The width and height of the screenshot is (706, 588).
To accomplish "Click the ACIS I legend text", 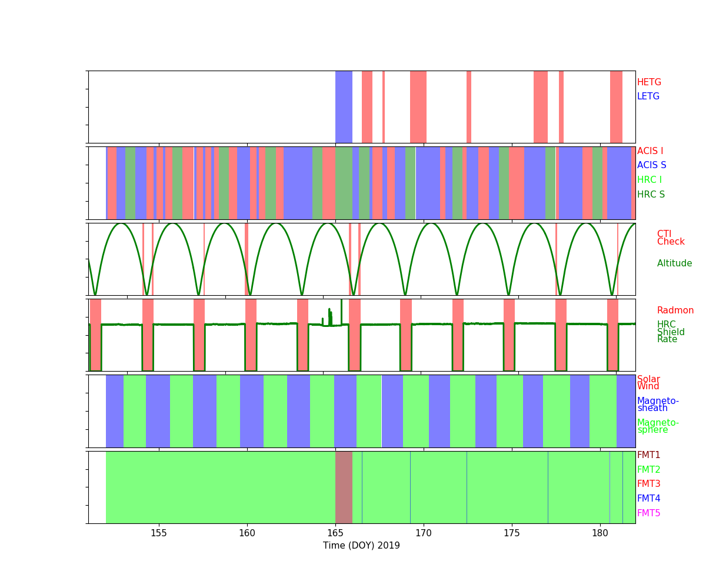I will click(x=650, y=151).
